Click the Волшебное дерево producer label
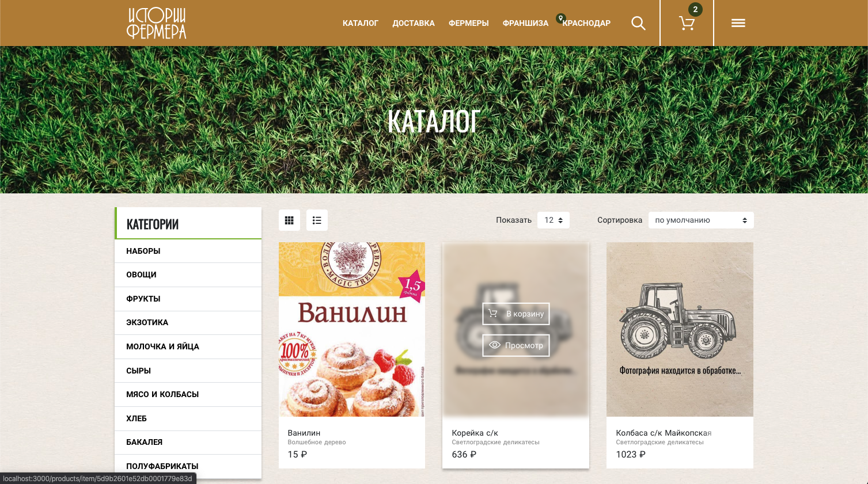The image size is (868, 484). (317, 442)
